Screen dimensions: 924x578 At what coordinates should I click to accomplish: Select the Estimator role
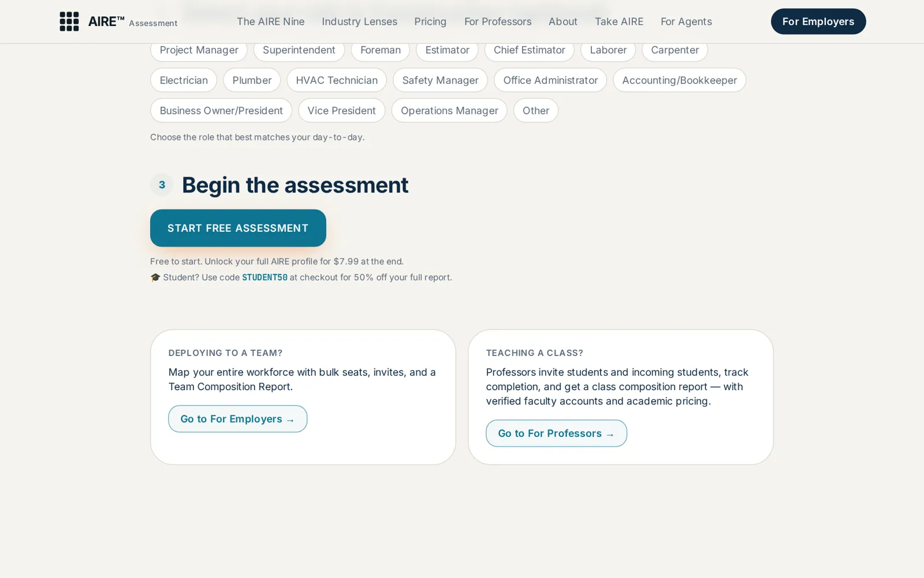click(447, 50)
